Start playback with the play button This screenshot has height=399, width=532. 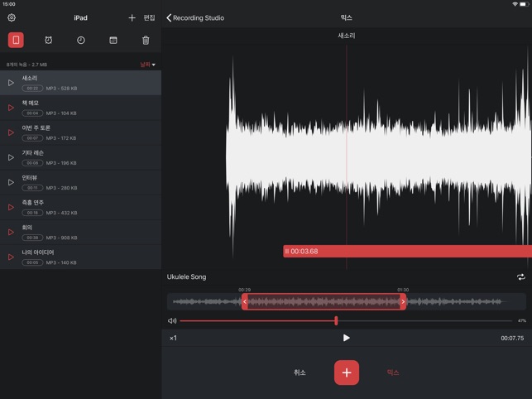pyautogui.click(x=346, y=338)
